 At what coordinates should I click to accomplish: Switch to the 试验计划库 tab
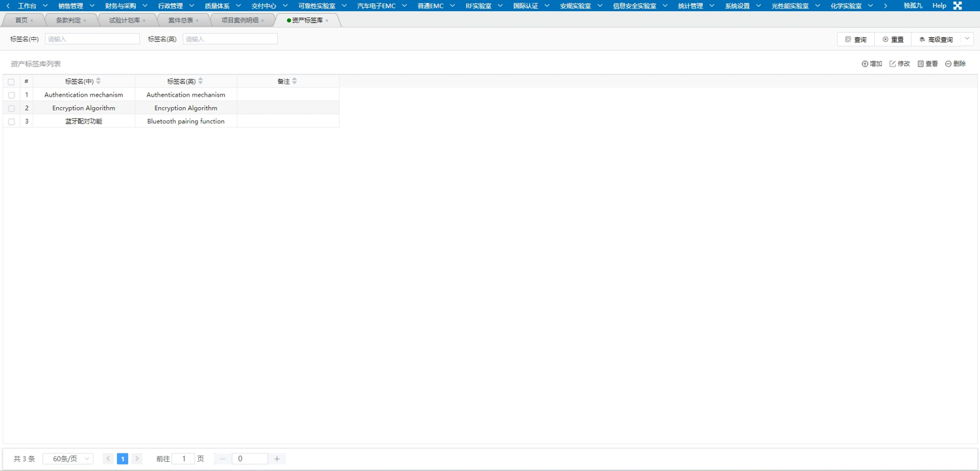(x=124, y=20)
